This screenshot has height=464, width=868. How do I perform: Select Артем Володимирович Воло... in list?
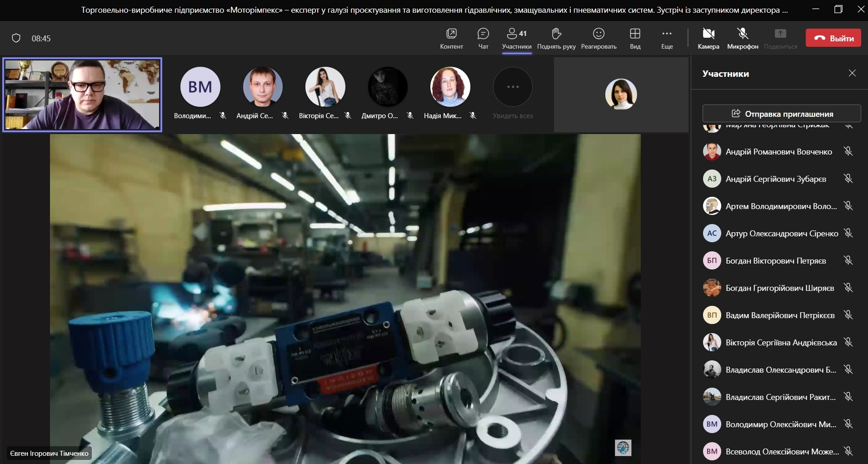(x=778, y=206)
